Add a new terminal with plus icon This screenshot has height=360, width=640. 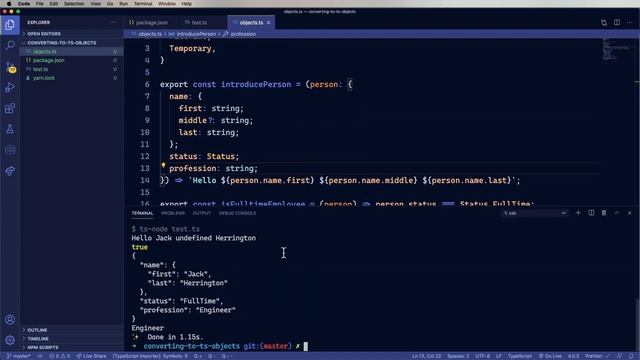point(578,213)
